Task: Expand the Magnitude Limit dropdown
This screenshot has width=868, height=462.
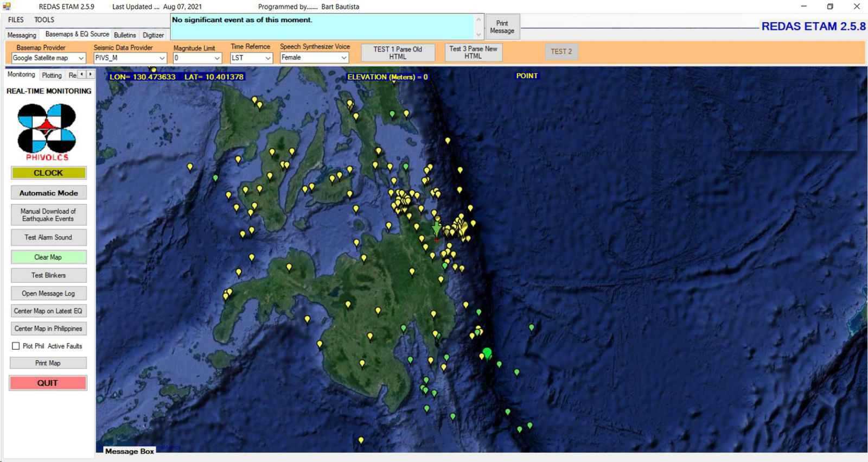Action: pyautogui.click(x=217, y=58)
